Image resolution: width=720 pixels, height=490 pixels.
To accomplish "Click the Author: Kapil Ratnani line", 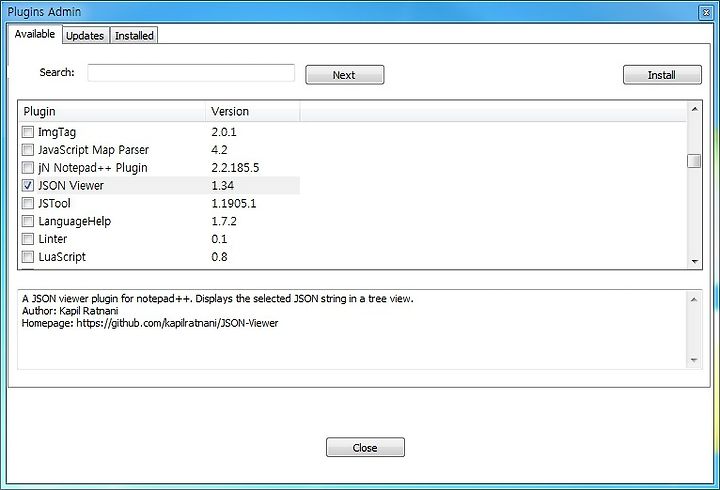I will (x=70, y=311).
